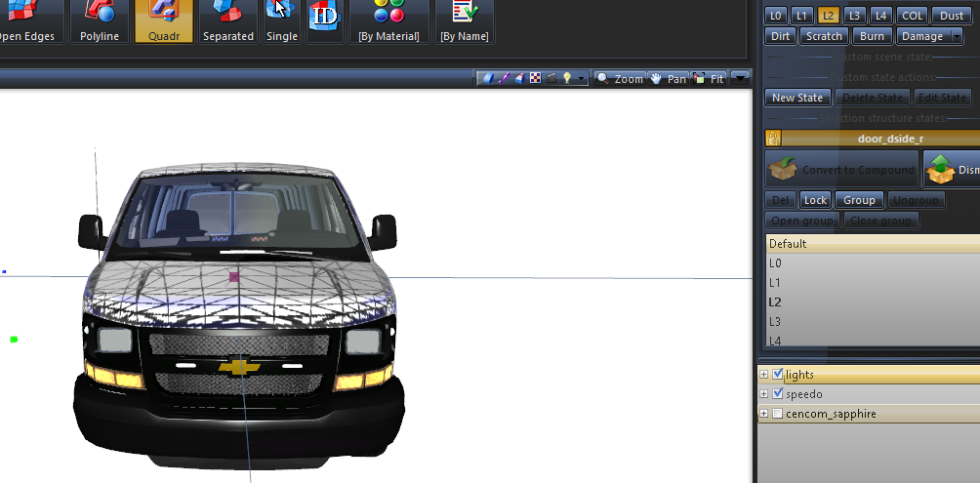Select L1 row in the states list
980x483 pixels.
(873, 282)
